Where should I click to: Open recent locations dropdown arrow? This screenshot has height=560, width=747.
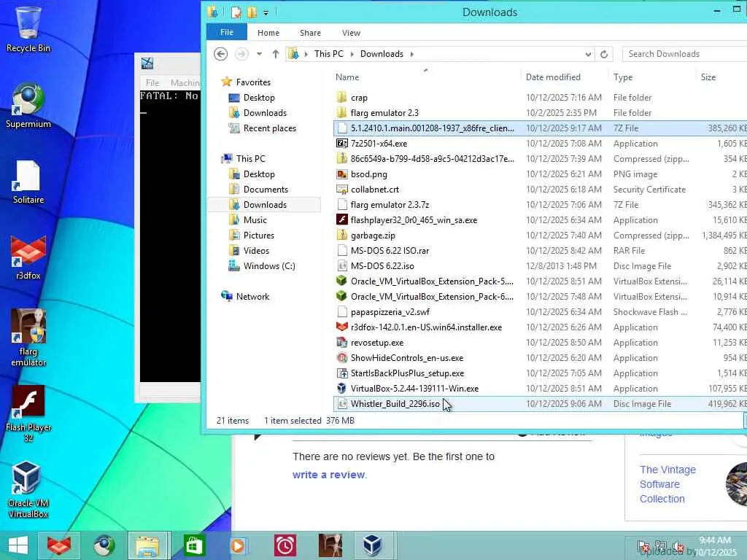259,54
